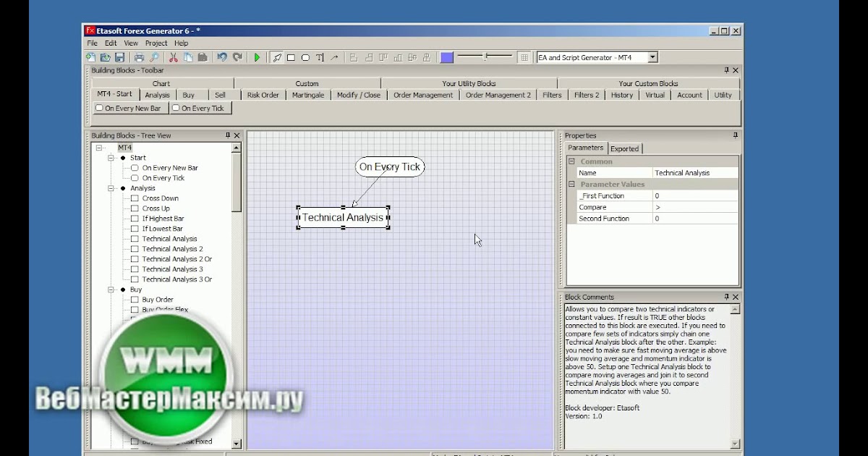Viewport: 868px width, 456px height.
Task: Select Cross Down in the tree
Action: pyautogui.click(x=160, y=198)
